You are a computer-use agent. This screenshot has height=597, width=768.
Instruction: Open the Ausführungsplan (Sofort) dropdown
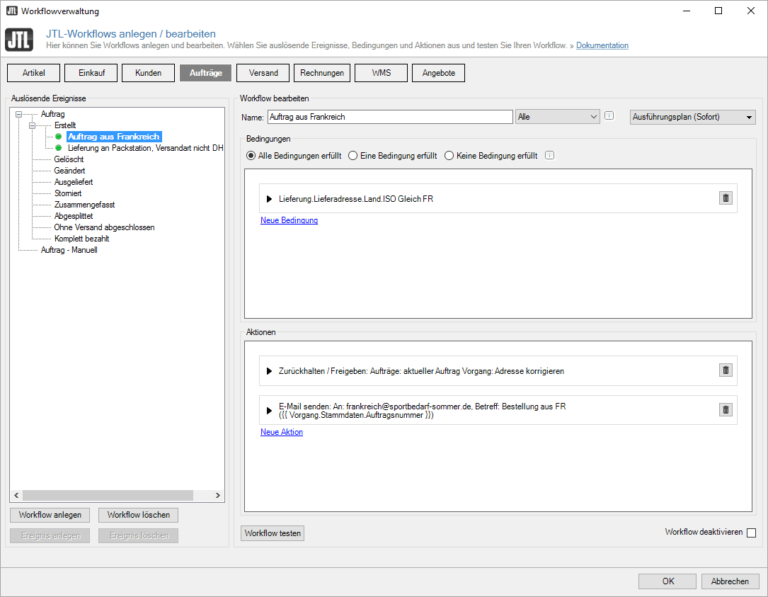click(x=692, y=117)
